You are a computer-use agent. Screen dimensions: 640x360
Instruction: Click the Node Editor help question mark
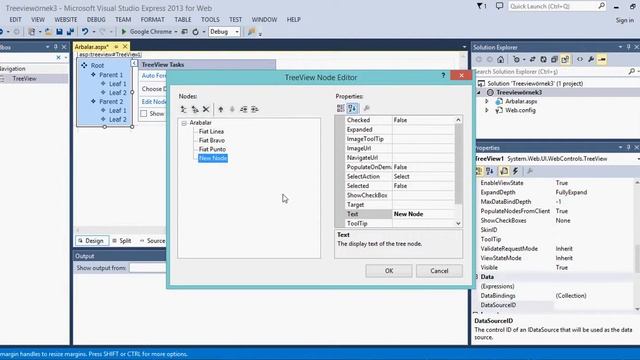coord(443,76)
